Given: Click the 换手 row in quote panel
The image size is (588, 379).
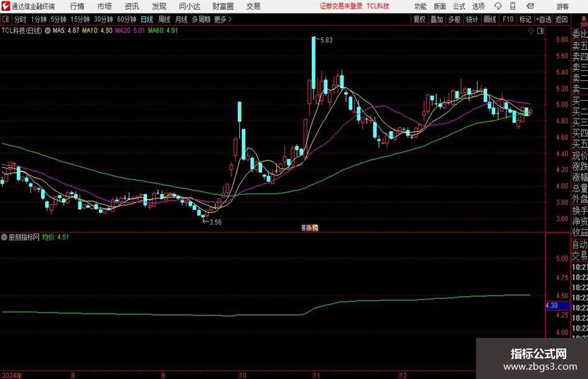Looking at the screenshot, I should pos(580,210).
